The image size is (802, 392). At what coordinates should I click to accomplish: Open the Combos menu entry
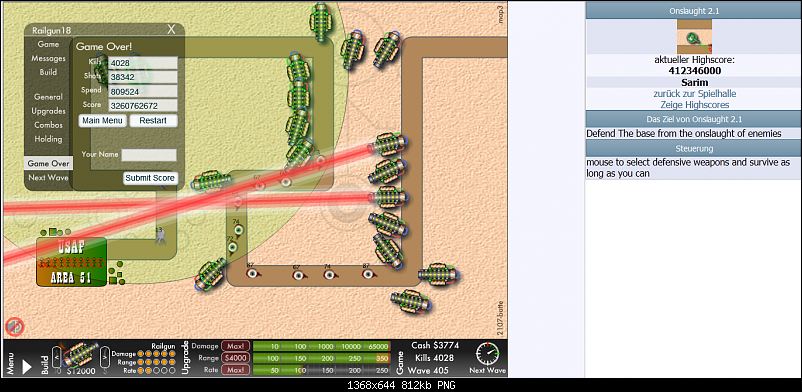coord(49,125)
